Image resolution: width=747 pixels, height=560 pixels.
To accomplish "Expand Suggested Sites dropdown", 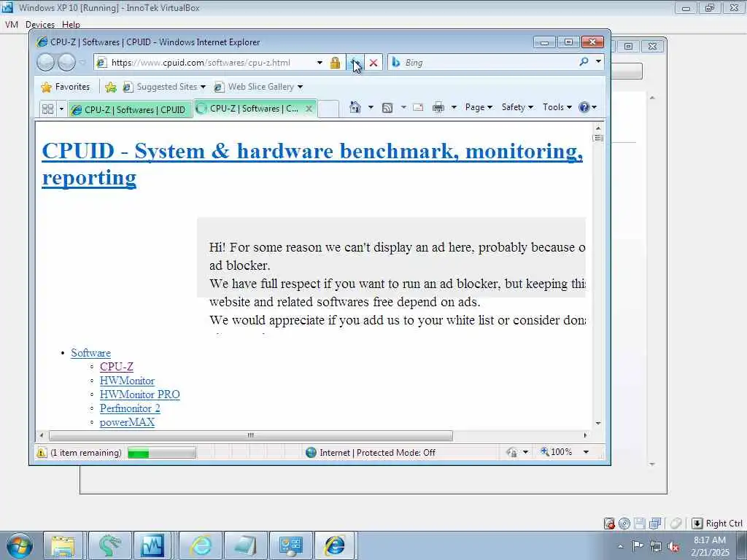I will (x=203, y=87).
